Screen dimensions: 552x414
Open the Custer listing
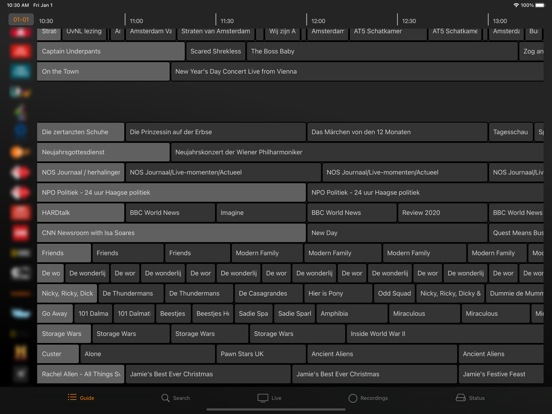[58, 354]
